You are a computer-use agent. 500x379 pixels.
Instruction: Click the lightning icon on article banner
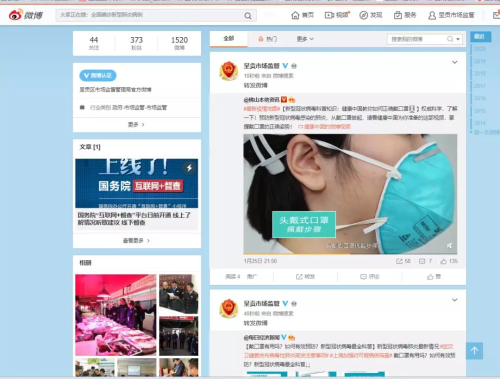pos(189,167)
